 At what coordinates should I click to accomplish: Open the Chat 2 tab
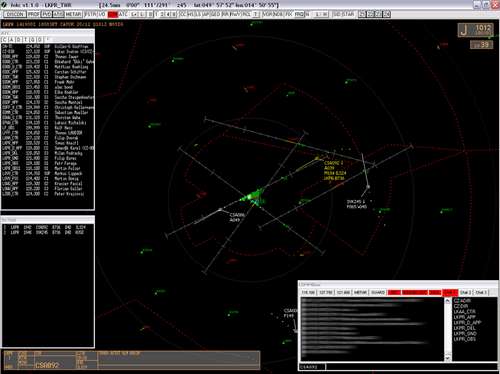pos(466,292)
